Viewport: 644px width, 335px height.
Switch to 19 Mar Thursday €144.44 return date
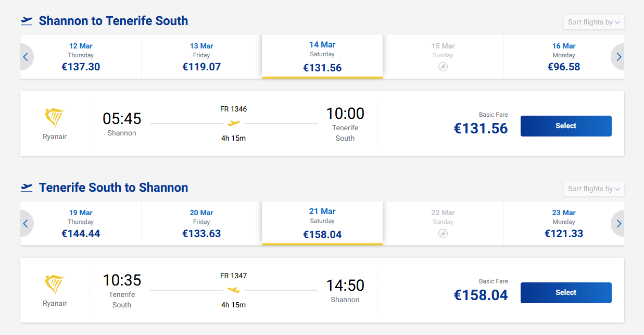click(81, 224)
